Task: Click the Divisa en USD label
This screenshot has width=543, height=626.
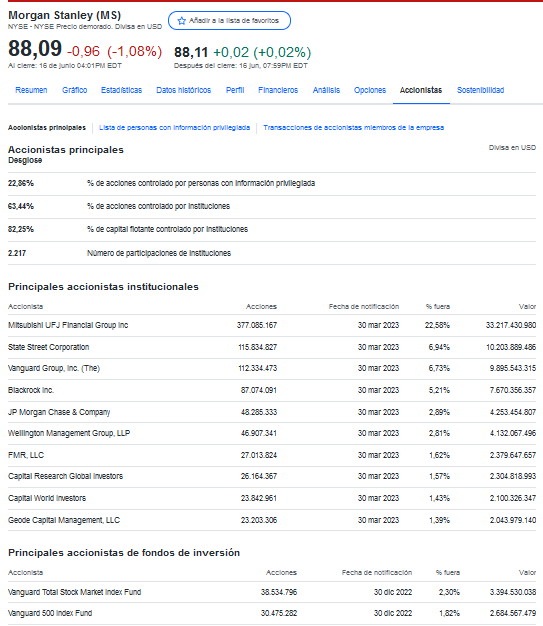Action: (x=512, y=148)
